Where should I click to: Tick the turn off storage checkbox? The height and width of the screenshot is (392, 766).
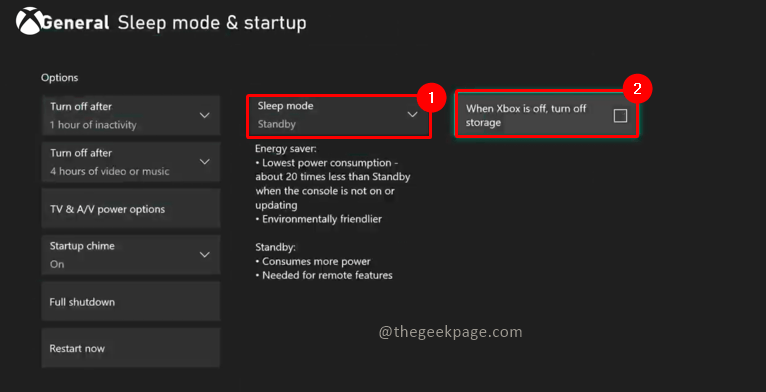[620, 115]
